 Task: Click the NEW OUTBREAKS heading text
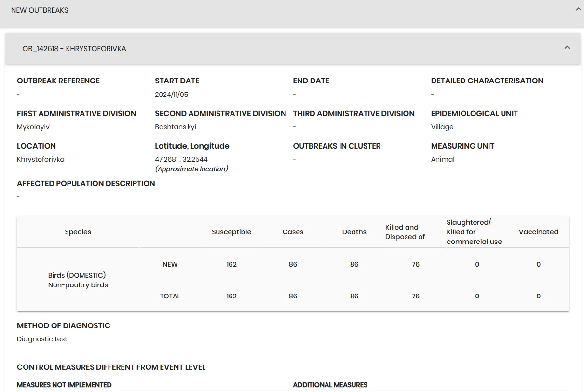[40, 10]
